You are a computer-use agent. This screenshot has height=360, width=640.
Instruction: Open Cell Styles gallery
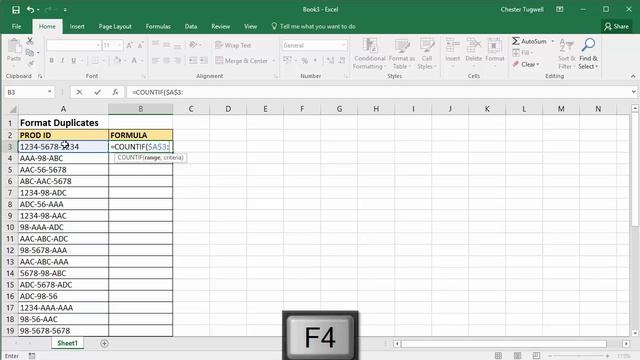point(427,53)
